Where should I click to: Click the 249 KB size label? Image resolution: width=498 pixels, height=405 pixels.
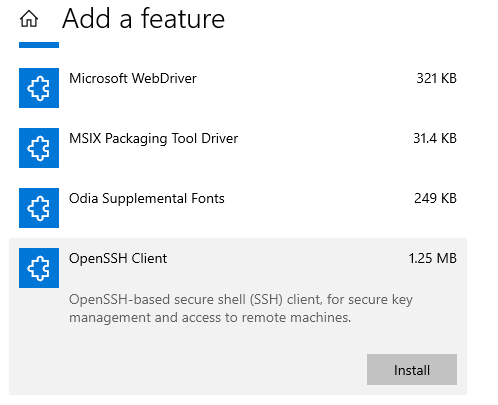(x=435, y=199)
